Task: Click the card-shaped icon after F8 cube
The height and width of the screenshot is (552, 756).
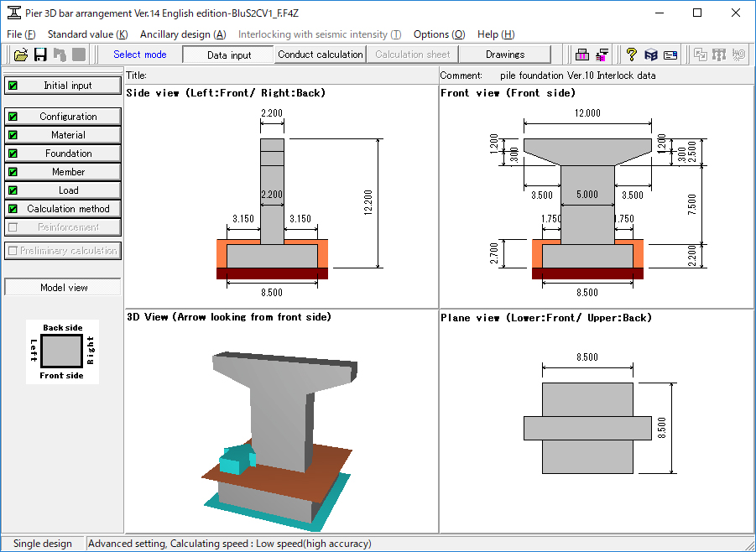Action: pos(670,55)
